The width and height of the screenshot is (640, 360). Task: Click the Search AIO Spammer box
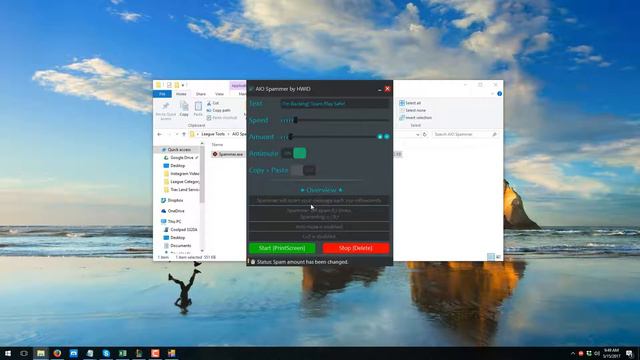point(465,134)
